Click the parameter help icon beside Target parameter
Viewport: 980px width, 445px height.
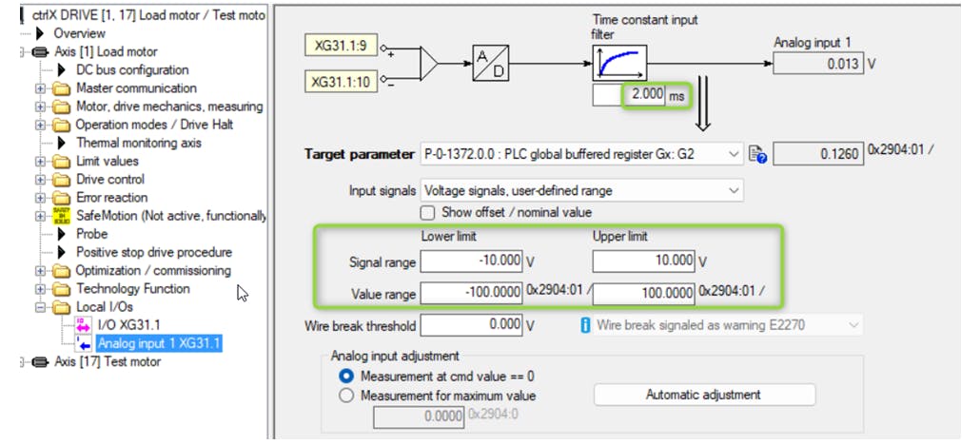758,154
